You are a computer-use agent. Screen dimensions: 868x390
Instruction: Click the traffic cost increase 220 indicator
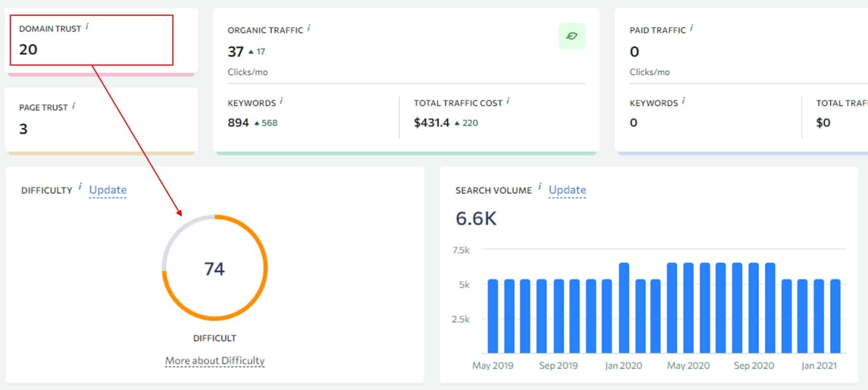[466, 123]
